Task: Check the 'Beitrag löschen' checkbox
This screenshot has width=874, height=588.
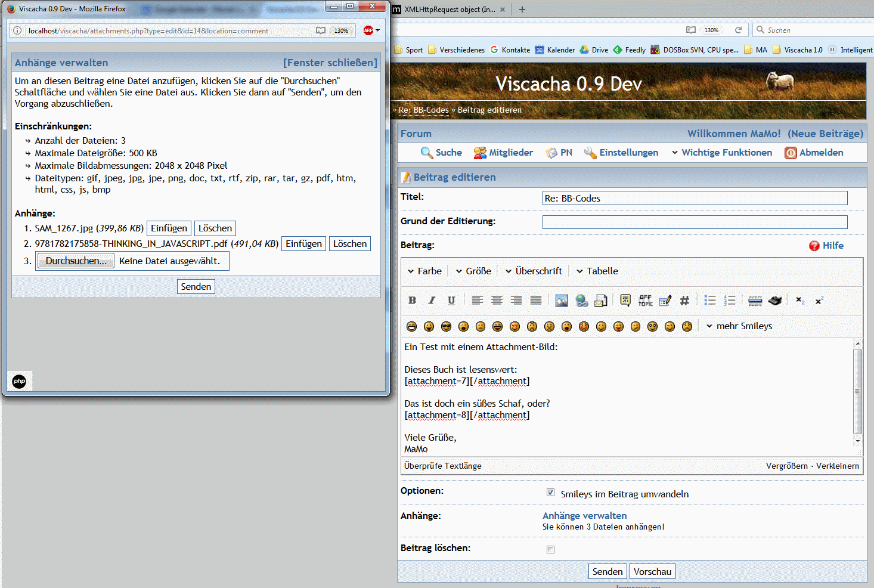Action: [x=550, y=549]
